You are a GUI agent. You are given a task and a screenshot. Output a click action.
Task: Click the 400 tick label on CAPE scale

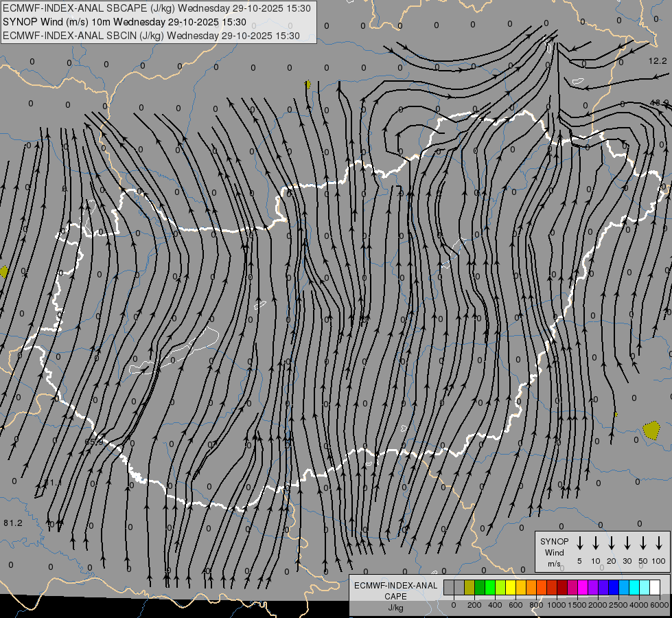(495, 605)
